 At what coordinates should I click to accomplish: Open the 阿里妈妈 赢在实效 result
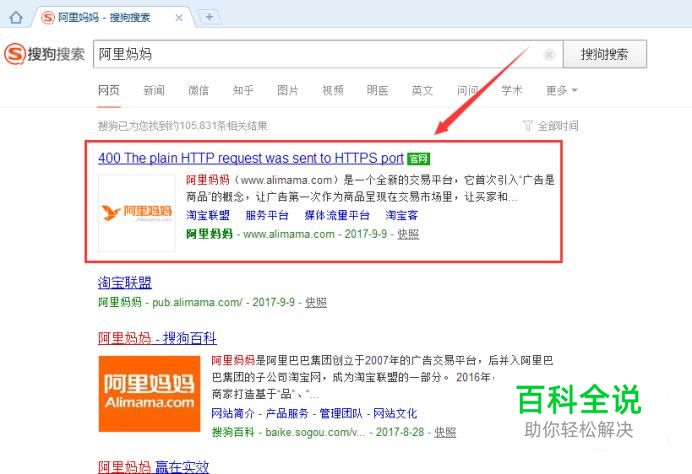tap(153, 467)
